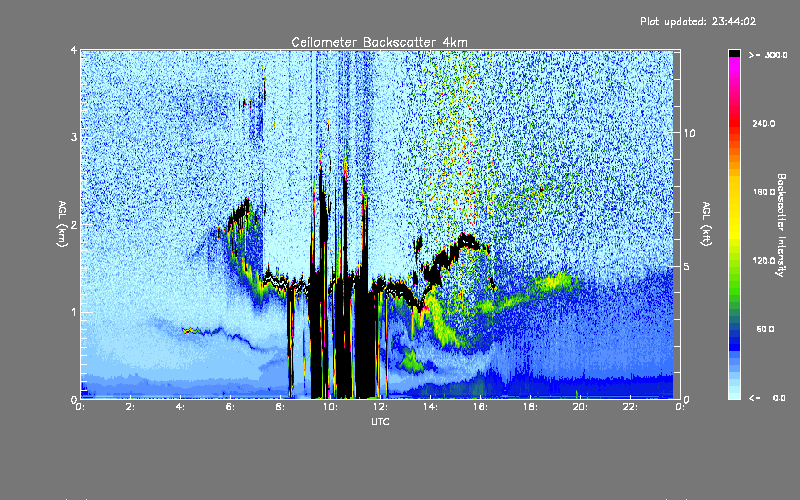Click the 10 kft label on right axis
This screenshot has width=800, height=500.
pyautogui.click(x=689, y=133)
